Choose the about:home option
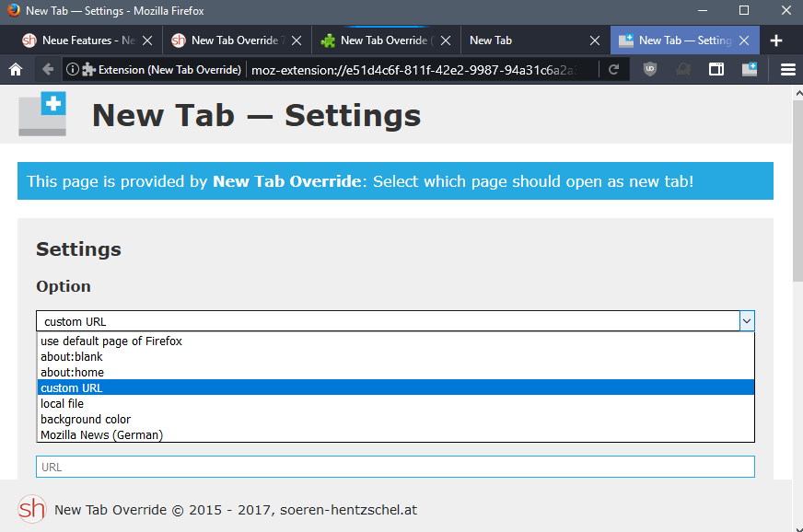 [396, 372]
